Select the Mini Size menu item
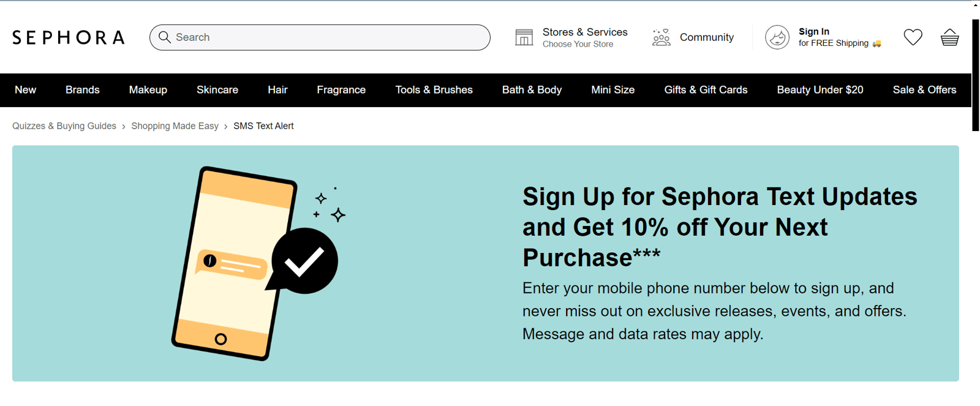The width and height of the screenshot is (980, 406). 612,89
